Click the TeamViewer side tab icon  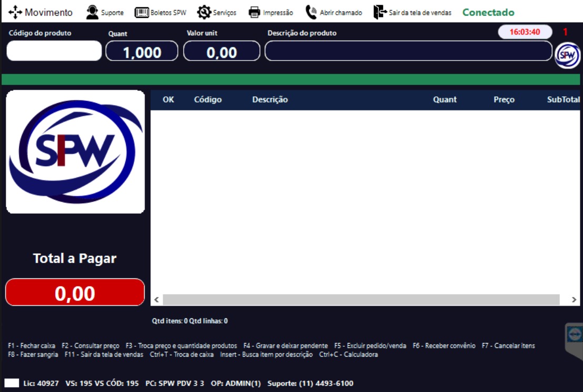pos(575,334)
